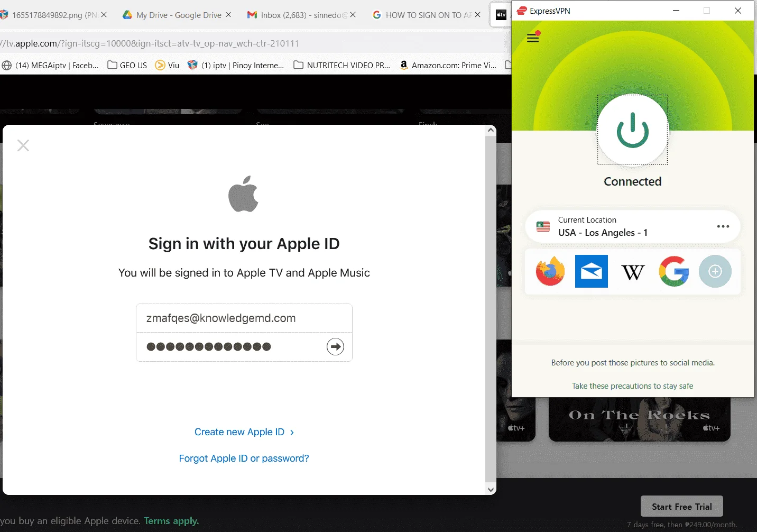This screenshot has height=532, width=757.
Task: Click the sign-in dialog scrollbar down arrow
Action: (x=491, y=490)
